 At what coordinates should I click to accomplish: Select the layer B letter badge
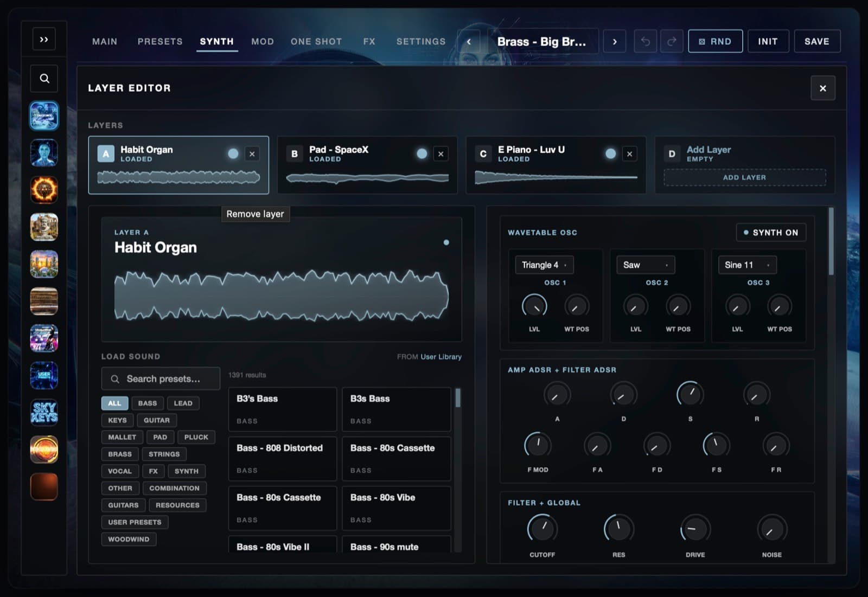295,154
